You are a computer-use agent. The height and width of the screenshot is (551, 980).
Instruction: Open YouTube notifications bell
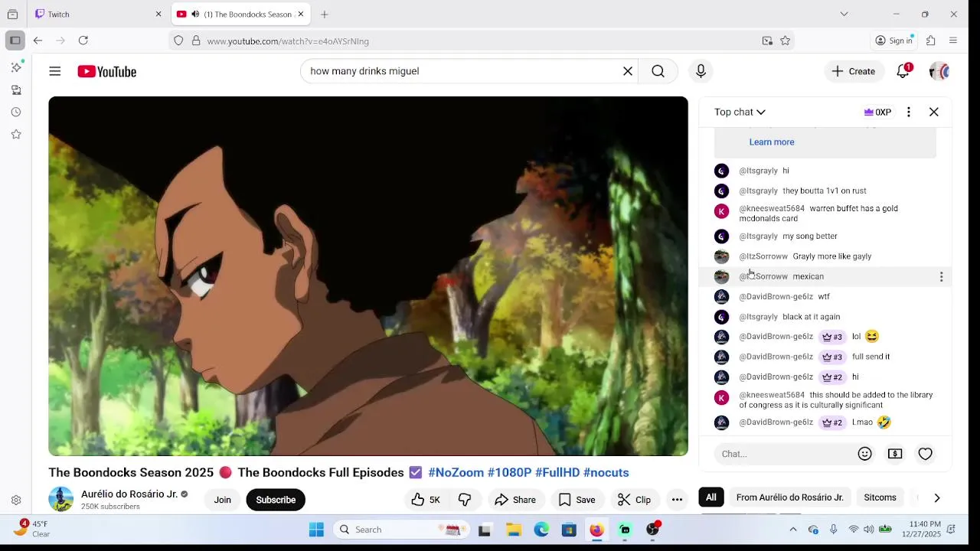coord(903,71)
